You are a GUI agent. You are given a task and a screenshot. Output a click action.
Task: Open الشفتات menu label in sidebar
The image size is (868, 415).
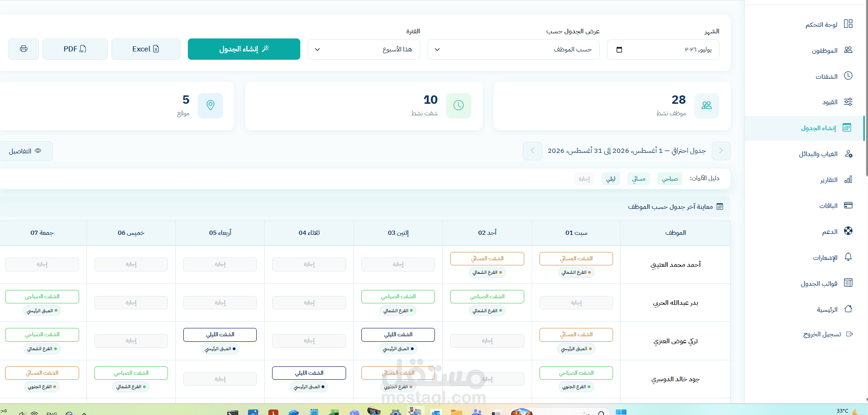click(826, 76)
